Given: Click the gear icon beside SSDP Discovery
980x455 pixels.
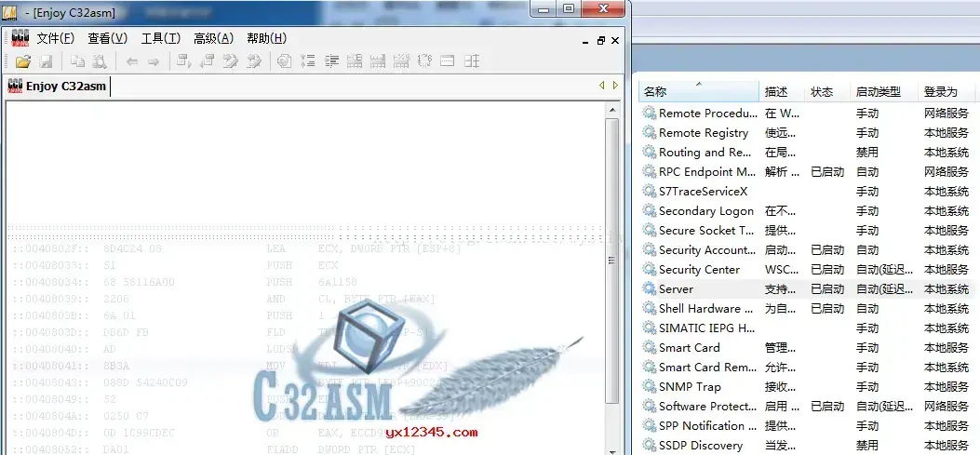Looking at the screenshot, I should coord(650,445).
